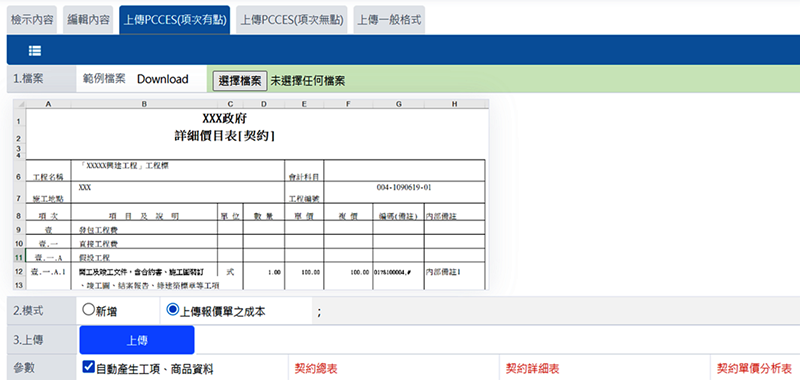Click the 參數 row label
Image resolution: width=800 pixels, height=380 pixels.
click(x=23, y=369)
